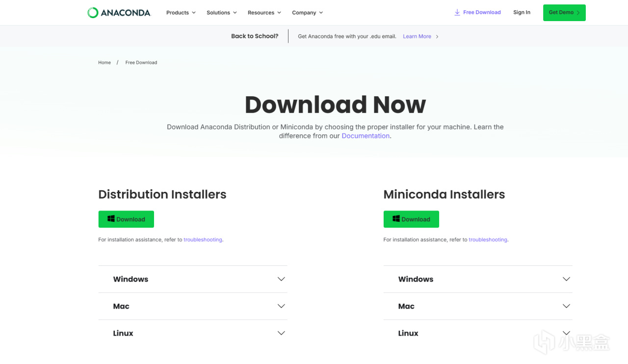Expand Mac chevron under Miniconda Installers
Viewport: 628px width, 364px height.
[566, 306]
